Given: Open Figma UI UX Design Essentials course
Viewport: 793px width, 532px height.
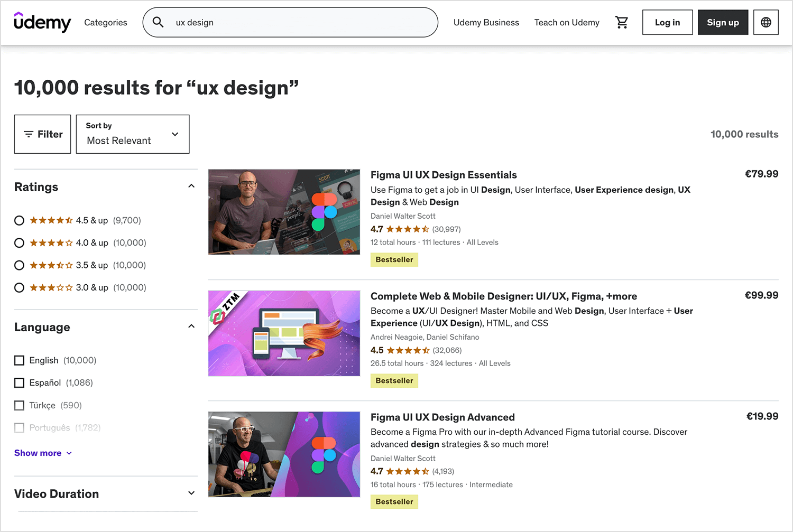Looking at the screenshot, I should 444,174.
